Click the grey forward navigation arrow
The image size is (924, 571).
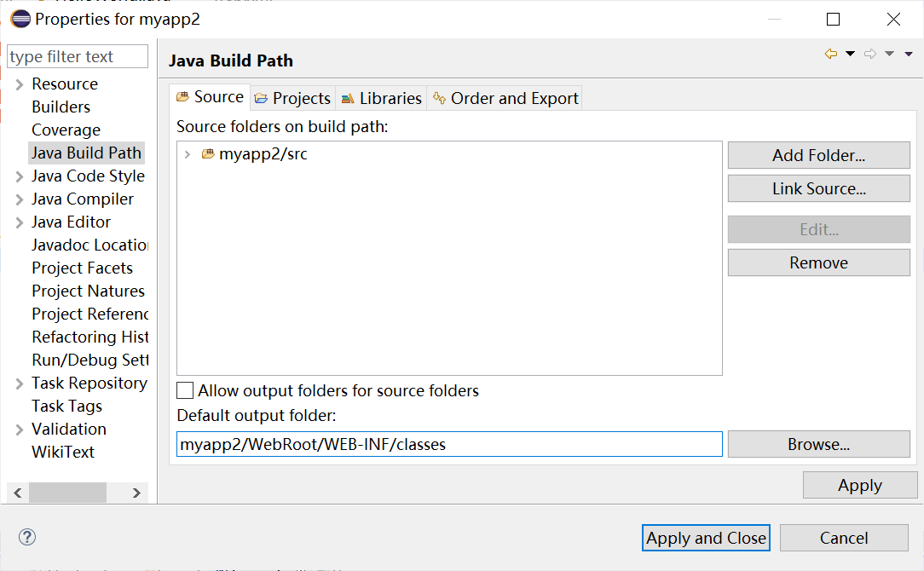coord(869,55)
